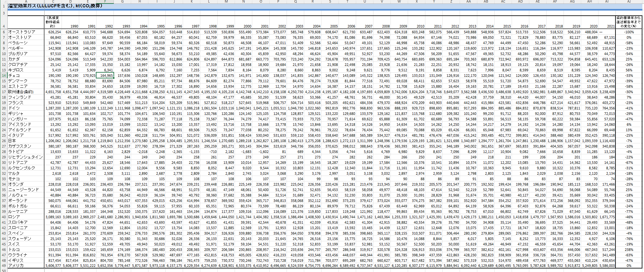Click row header 26 for 日本
Image resolution: width=644 pixels, height=272 pixels.
4,141
